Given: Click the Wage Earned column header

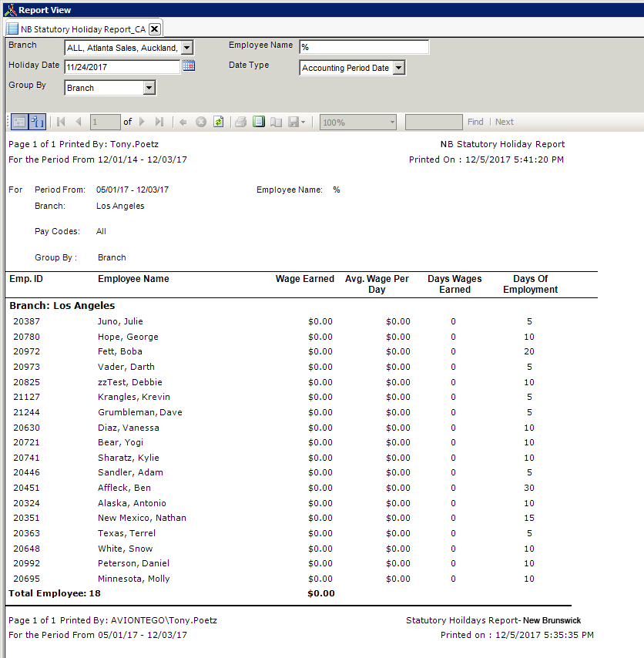Looking at the screenshot, I should click(305, 279).
